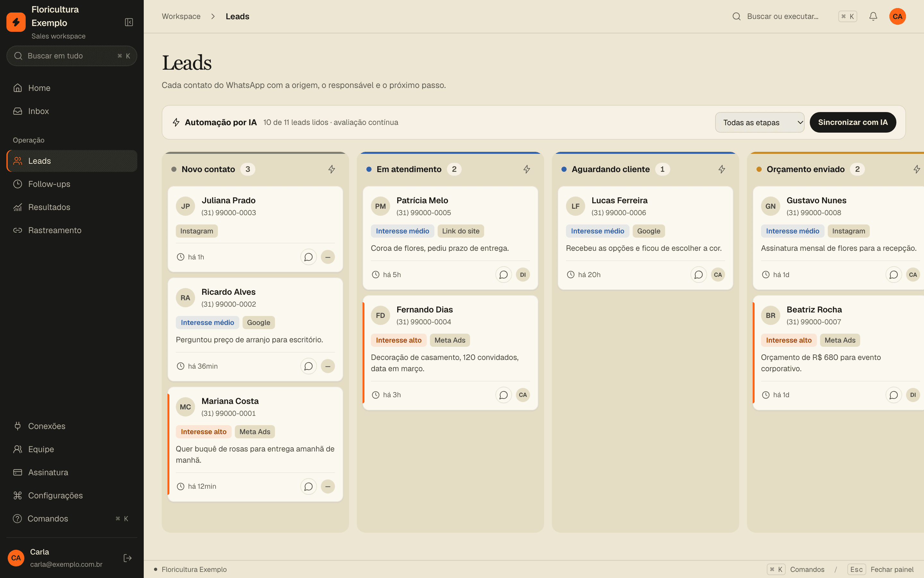Viewport: 924px width, 578px height.
Task: Open Conexões in sidebar
Action: [72, 426]
